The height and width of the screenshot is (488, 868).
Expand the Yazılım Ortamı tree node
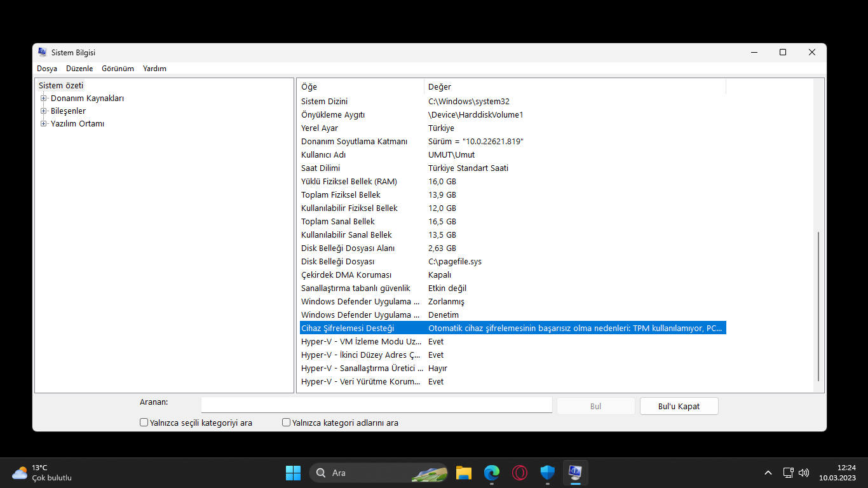click(x=44, y=124)
